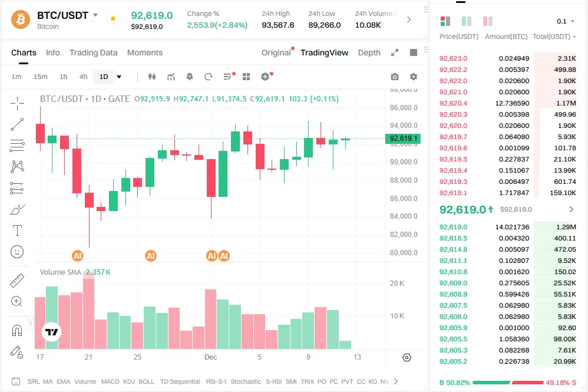This screenshot has width=588, height=392.
Task: Switch to Depth chart view
Action: pos(369,52)
